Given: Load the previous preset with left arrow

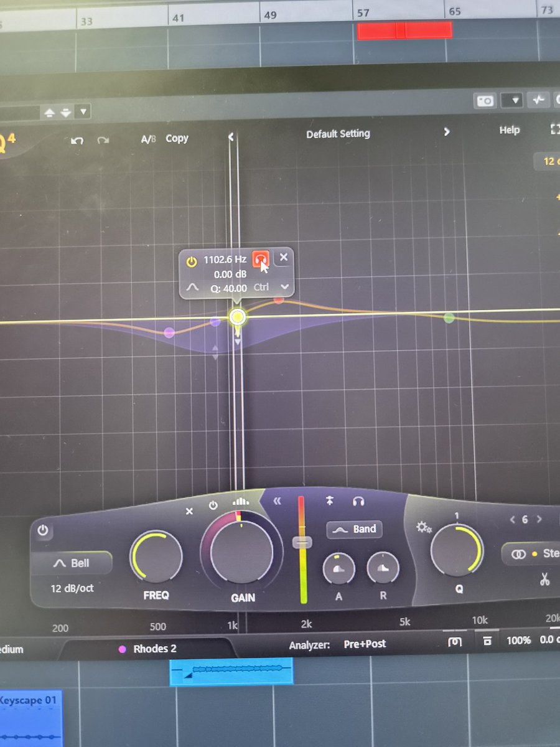Looking at the screenshot, I should point(231,136).
